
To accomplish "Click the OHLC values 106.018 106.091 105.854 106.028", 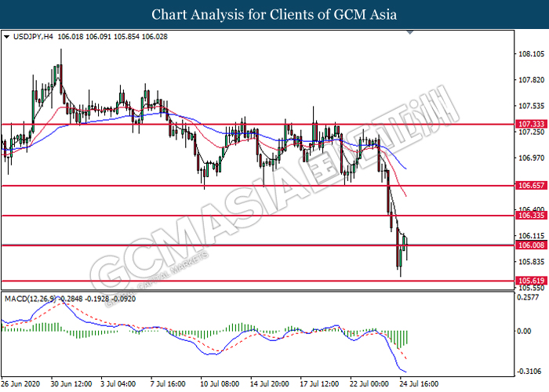I will 112,37.
